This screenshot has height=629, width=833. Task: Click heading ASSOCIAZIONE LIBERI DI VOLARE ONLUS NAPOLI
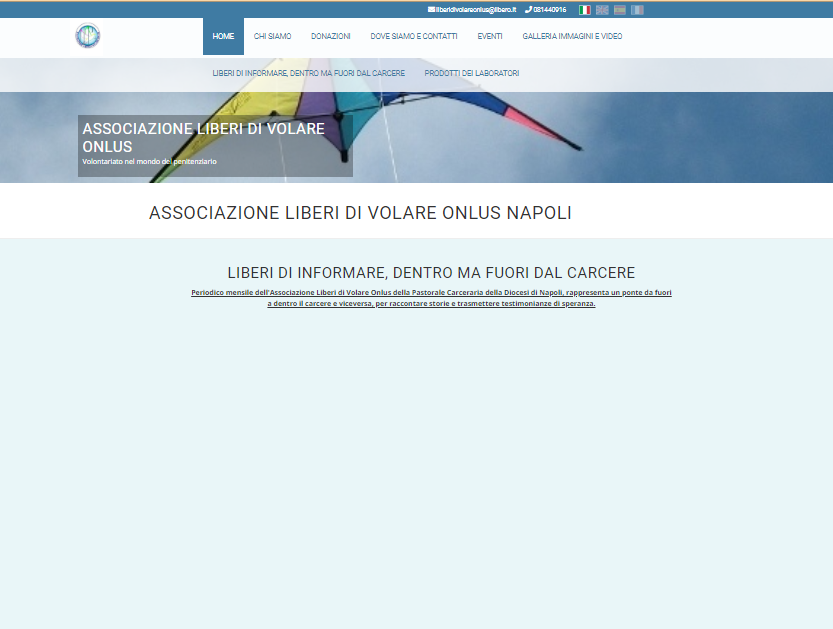click(x=360, y=212)
